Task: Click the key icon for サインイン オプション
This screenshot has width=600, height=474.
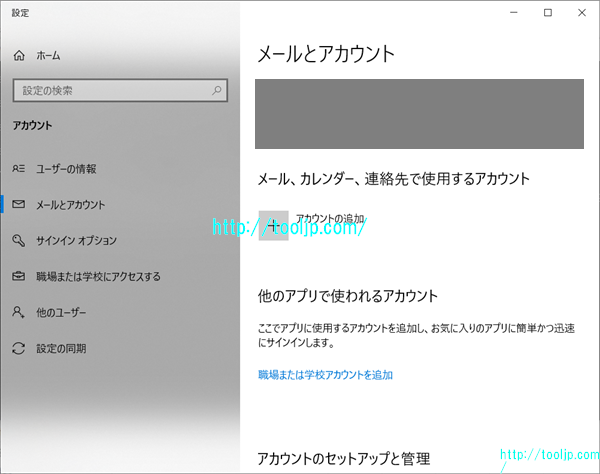Action: coord(18,240)
